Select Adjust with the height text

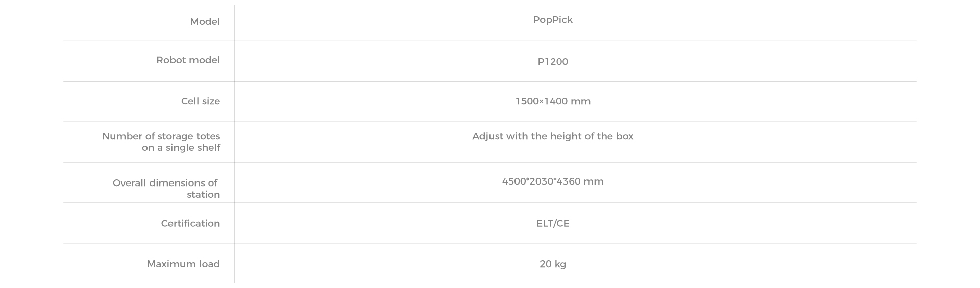pyautogui.click(x=553, y=136)
